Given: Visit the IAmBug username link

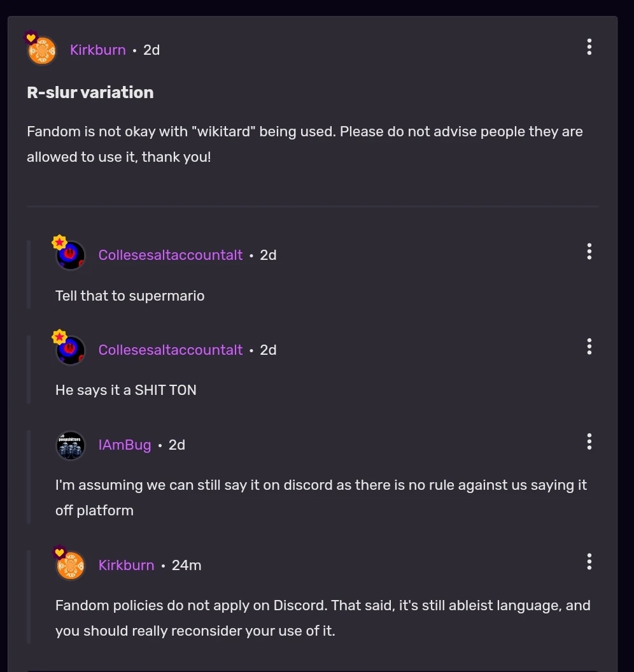Looking at the screenshot, I should [x=125, y=445].
